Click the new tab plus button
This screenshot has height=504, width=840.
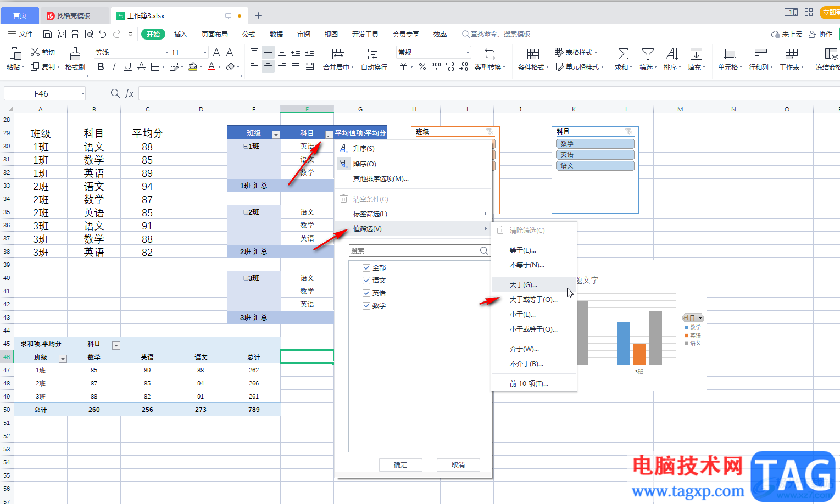click(x=258, y=15)
